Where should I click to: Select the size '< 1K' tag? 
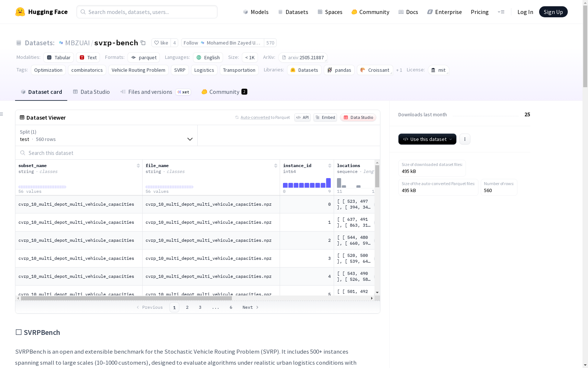point(250,57)
